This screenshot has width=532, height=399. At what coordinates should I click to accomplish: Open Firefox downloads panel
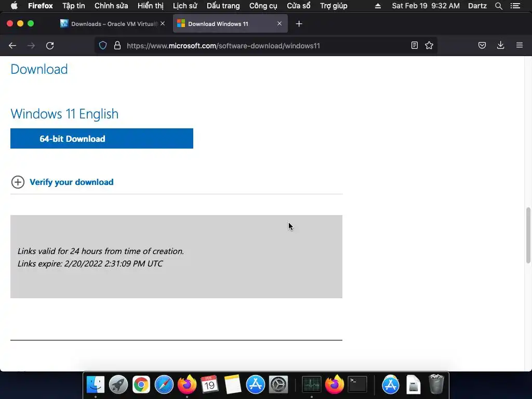pos(500,46)
